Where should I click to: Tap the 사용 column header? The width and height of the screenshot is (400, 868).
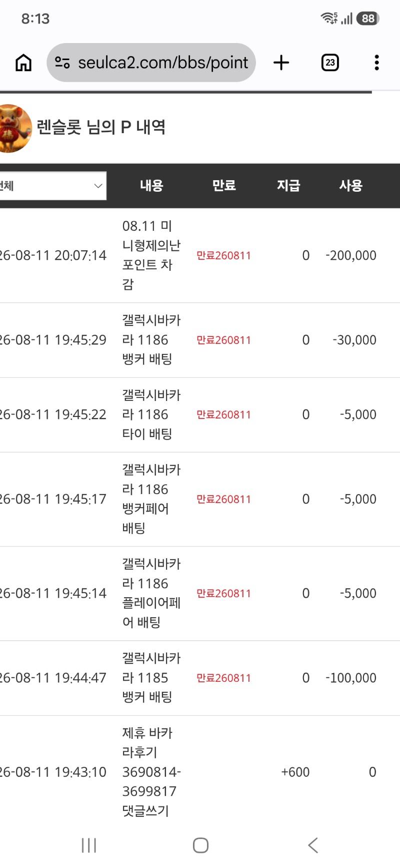click(x=350, y=186)
